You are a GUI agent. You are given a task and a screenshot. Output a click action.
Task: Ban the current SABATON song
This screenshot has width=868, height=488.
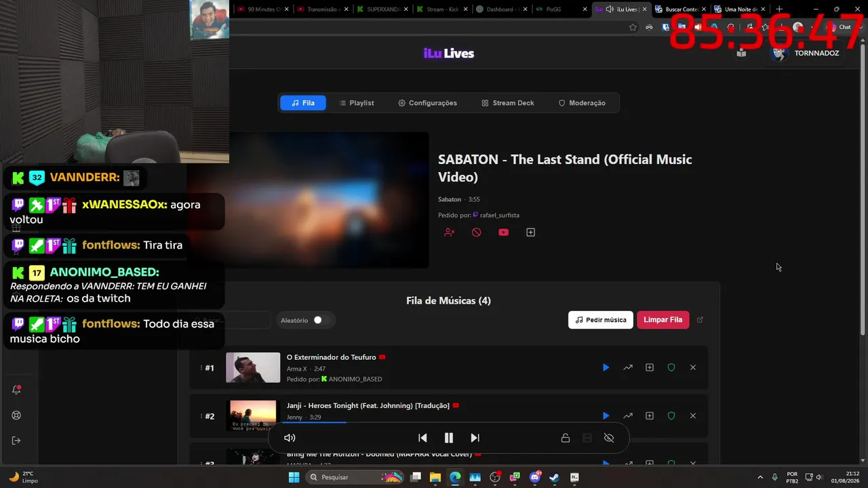coord(476,232)
